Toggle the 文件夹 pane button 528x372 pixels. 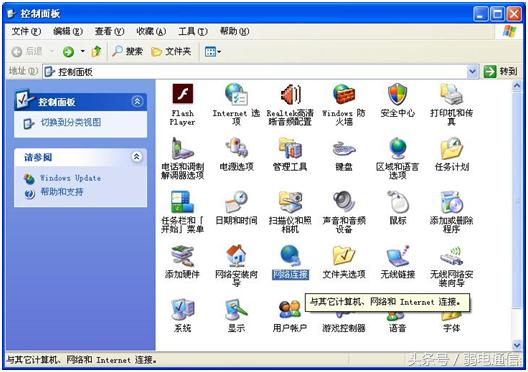171,52
